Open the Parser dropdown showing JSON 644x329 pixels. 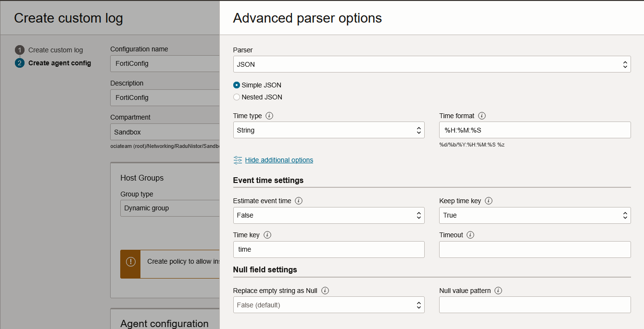431,64
